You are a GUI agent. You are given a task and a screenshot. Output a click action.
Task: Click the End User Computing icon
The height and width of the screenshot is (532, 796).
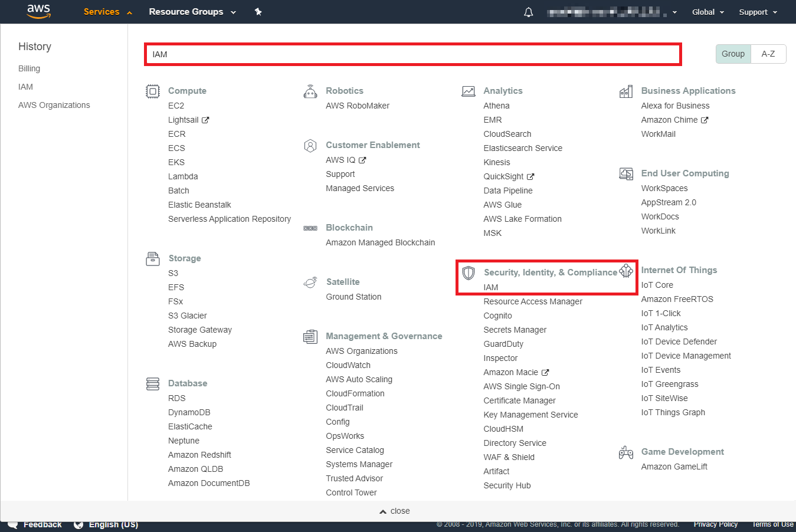click(x=626, y=173)
